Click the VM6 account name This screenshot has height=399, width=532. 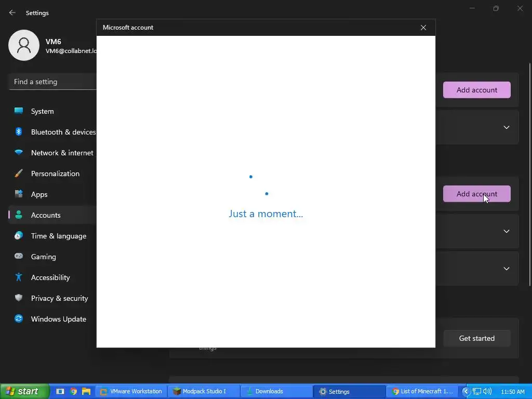pyautogui.click(x=54, y=42)
